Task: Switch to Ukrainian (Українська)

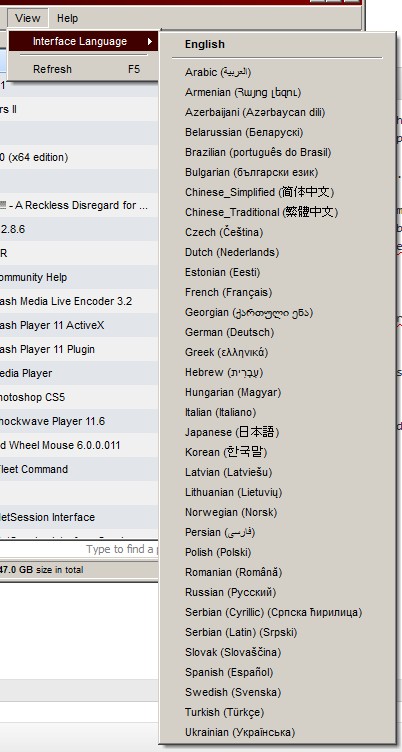Action: click(277, 732)
